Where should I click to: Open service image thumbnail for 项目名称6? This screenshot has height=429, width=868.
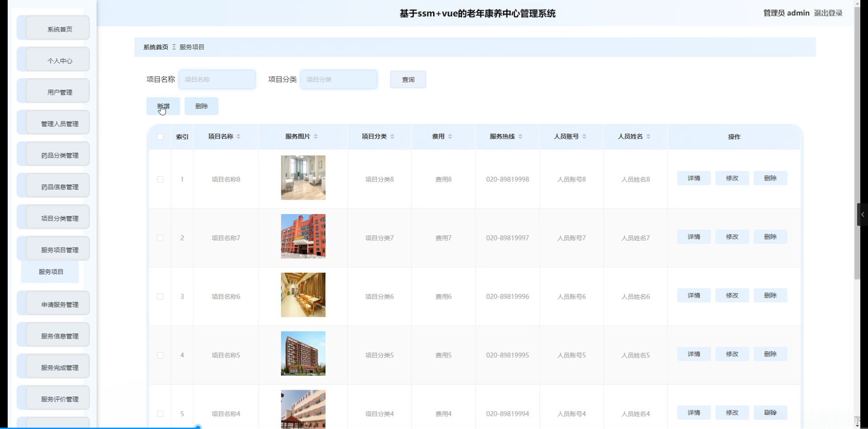click(x=303, y=295)
